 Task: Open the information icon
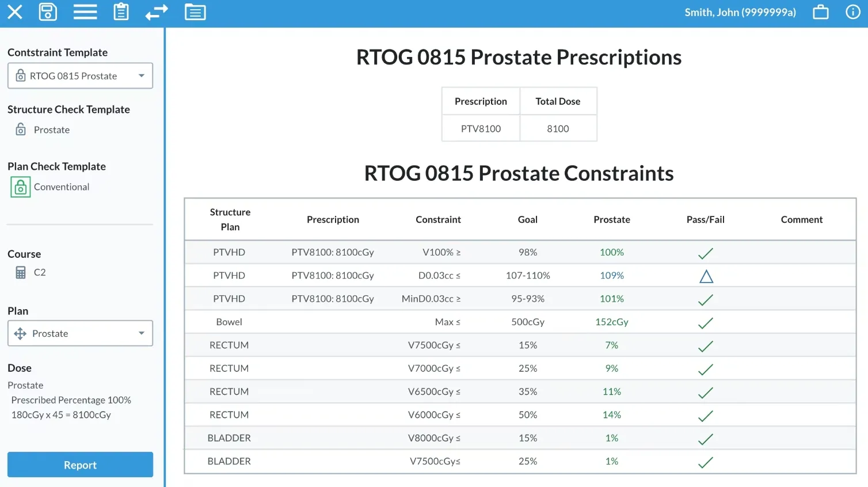[x=853, y=12]
